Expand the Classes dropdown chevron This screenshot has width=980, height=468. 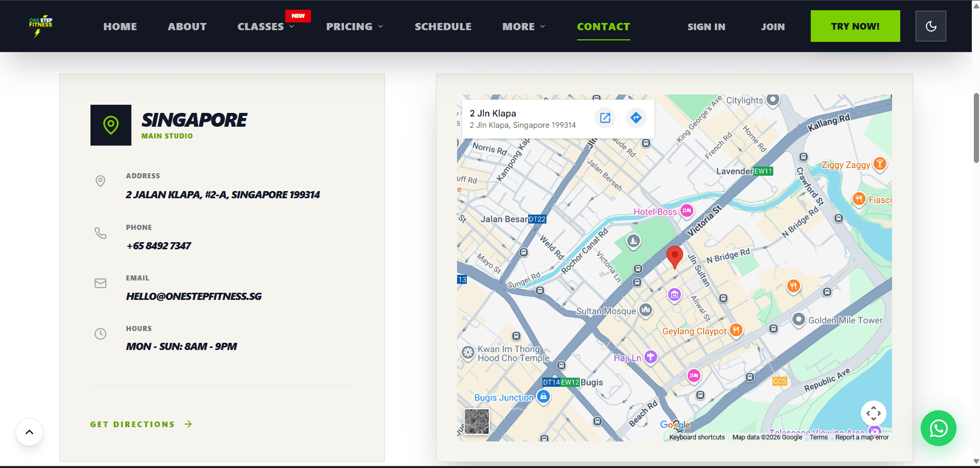pyautogui.click(x=292, y=27)
